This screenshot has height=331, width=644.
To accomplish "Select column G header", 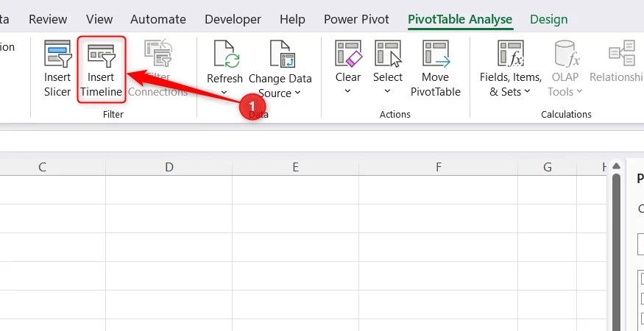I will tap(548, 167).
